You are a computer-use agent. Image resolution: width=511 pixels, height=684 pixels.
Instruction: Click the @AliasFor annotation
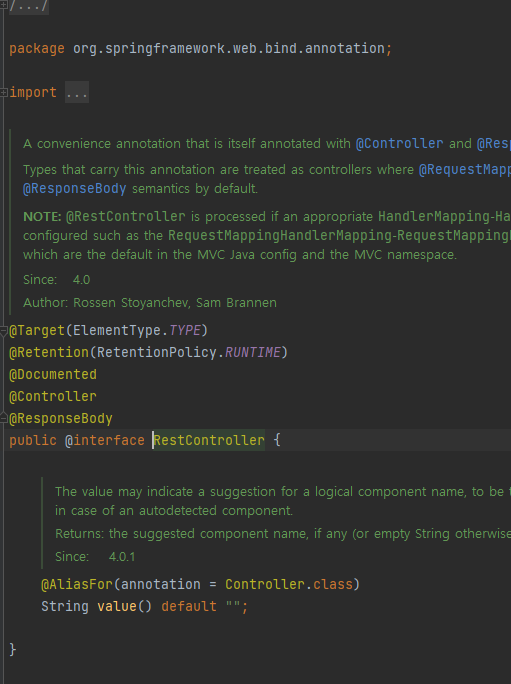click(x=77, y=584)
